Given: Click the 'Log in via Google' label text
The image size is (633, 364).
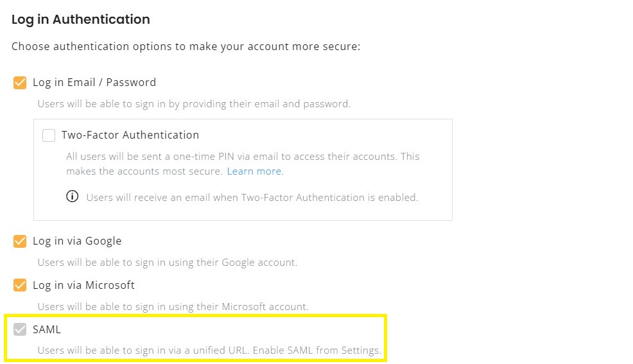Looking at the screenshot, I should point(76,241).
